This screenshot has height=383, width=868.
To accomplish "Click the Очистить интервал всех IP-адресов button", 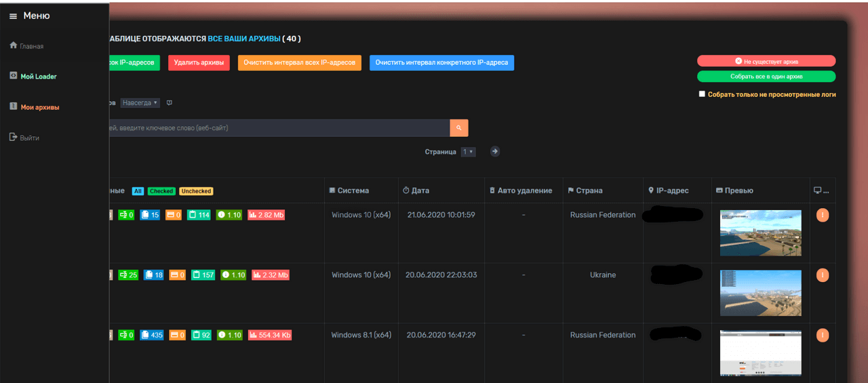I will 299,62.
